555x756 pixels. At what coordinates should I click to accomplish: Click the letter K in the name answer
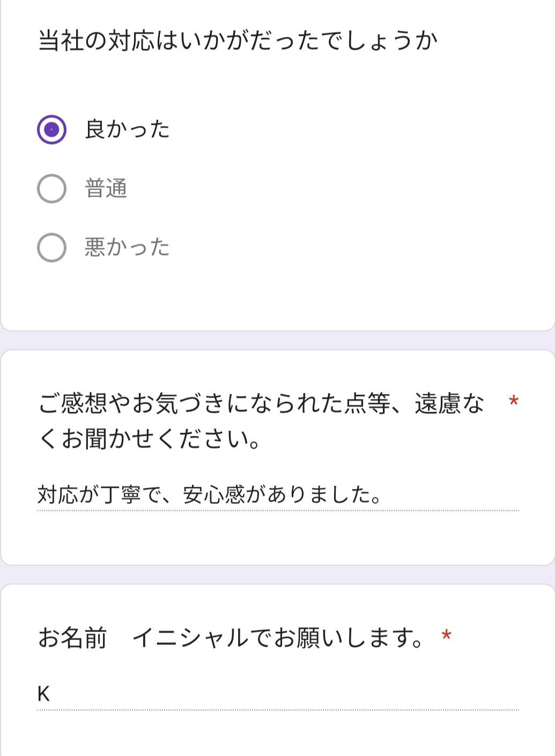tap(43, 694)
